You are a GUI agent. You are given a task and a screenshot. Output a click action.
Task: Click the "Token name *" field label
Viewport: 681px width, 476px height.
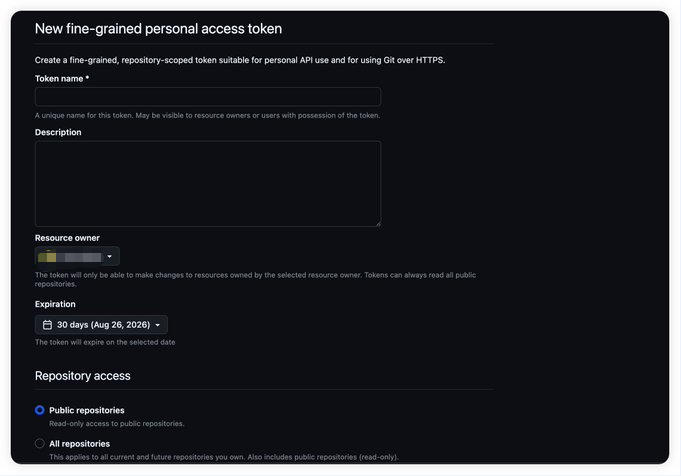pyautogui.click(x=62, y=79)
